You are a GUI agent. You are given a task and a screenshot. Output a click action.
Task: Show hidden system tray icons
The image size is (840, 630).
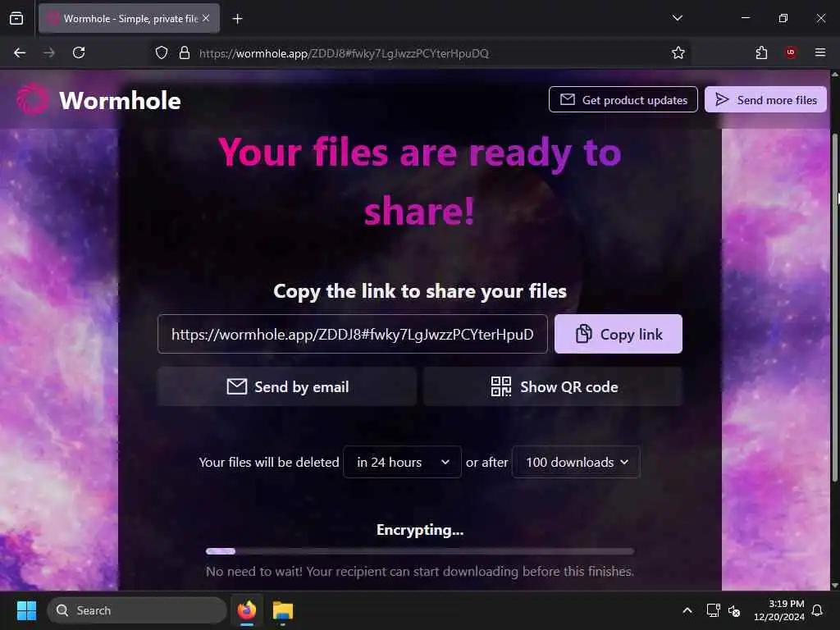tap(687, 610)
